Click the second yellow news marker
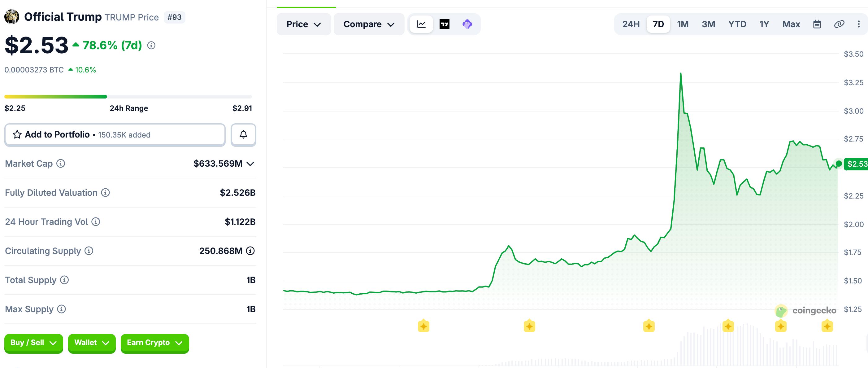The image size is (868, 368). tap(529, 326)
